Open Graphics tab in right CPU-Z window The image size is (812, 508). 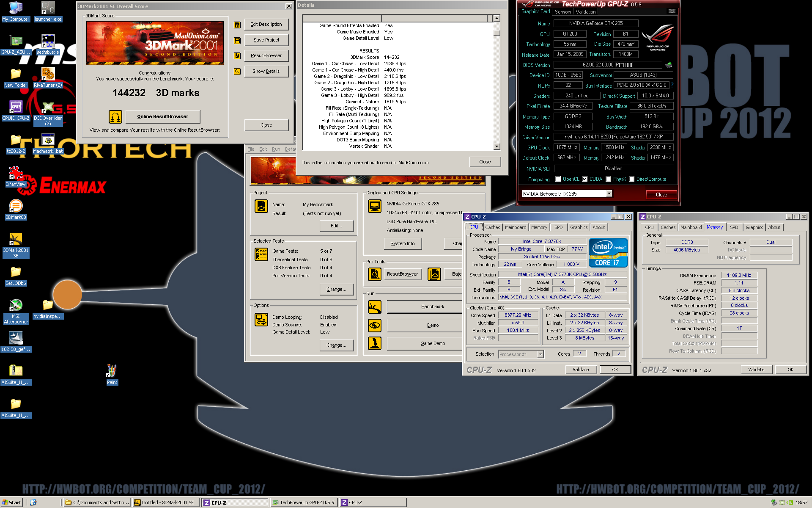pyautogui.click(x=754, y=227)
